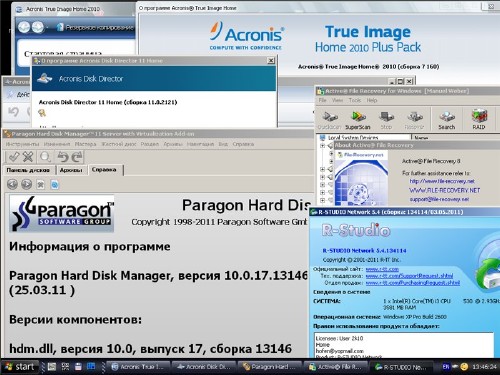Screen dimensions: 500x375
Task: Switch to the Архивы tab
Action: click(x=71, y=170)
